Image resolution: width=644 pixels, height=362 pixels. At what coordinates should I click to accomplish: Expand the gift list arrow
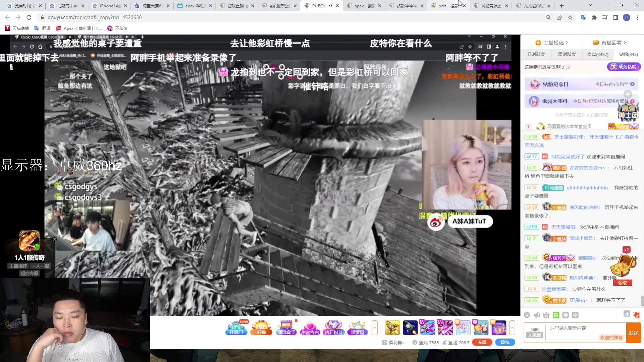pyautogui.click(x=512, y=327)
